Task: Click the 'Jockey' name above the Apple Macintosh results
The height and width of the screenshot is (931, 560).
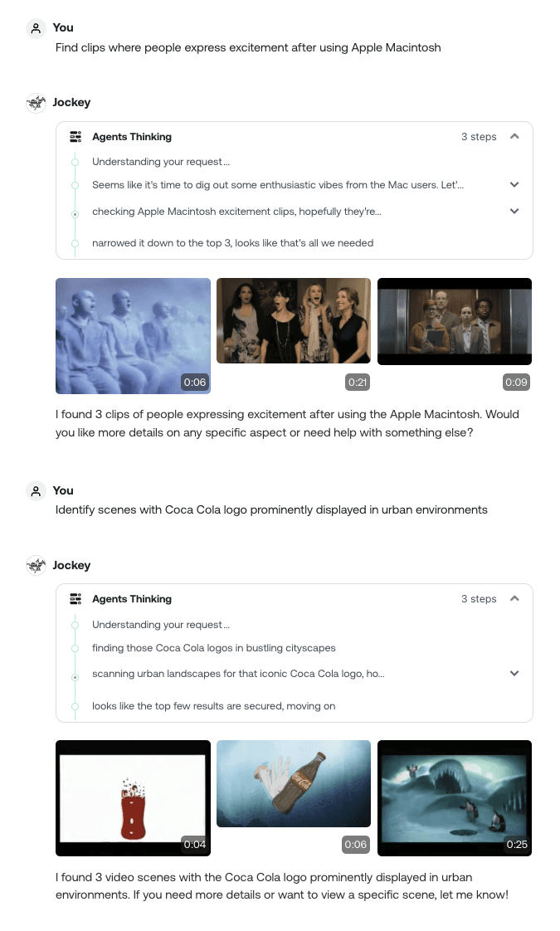Action: pyautogui.click(x=71, y=102)
